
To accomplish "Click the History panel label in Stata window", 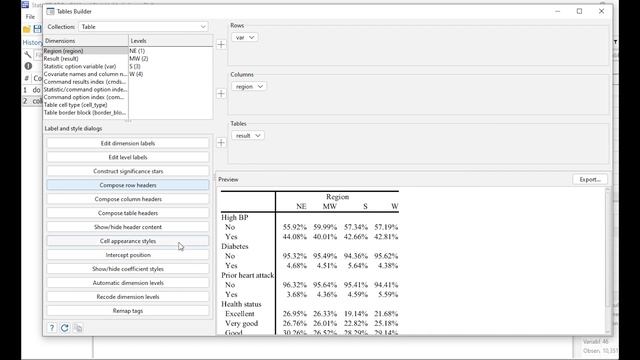I will click(32, 42).
